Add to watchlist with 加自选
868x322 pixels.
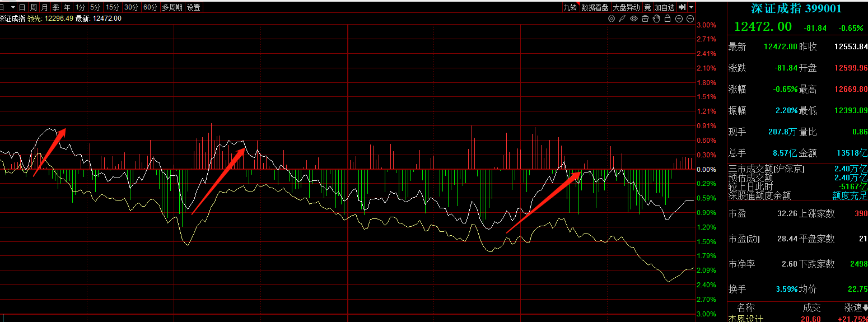[x=665, y=7]
